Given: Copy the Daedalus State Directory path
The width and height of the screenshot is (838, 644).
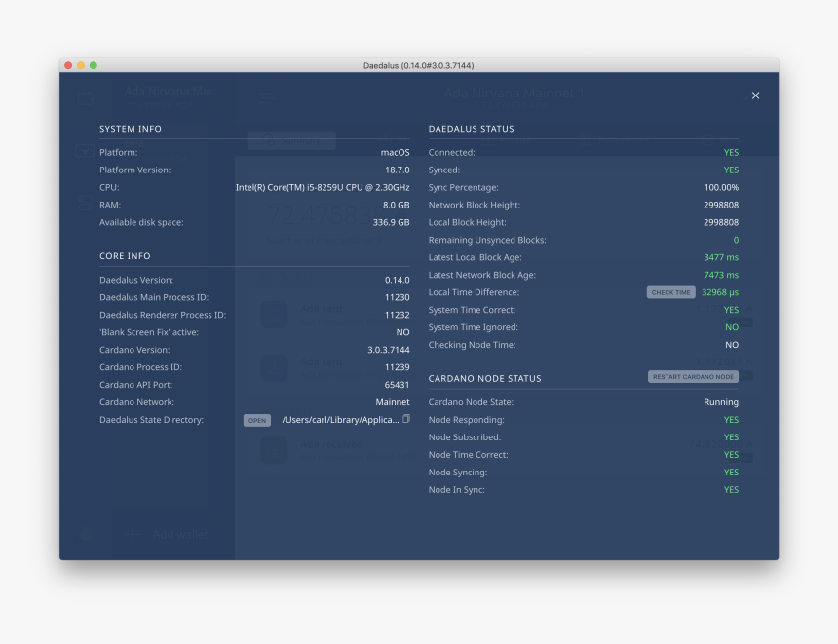Looking at the screenshot, I should 406,419.
